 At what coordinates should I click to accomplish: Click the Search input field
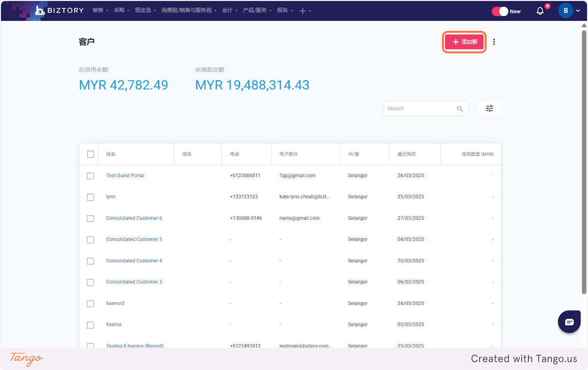[420, 109]
